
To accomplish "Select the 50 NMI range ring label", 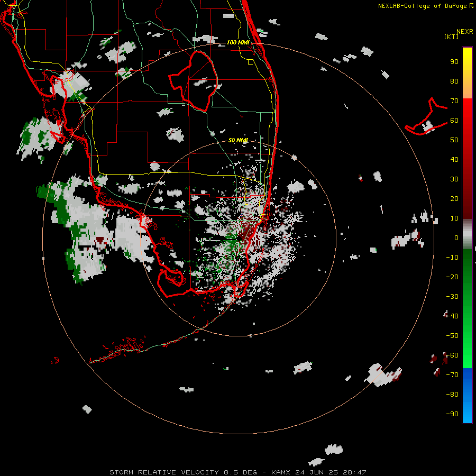I will click(239, 140).
